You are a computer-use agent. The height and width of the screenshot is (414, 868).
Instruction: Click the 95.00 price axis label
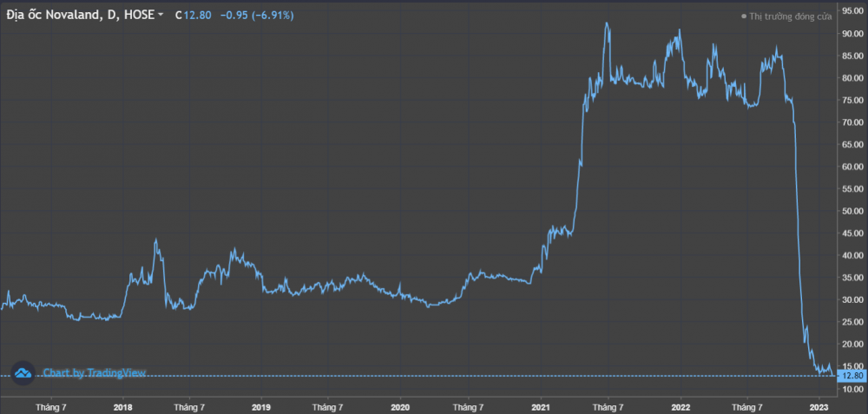[x=852, y=10]
